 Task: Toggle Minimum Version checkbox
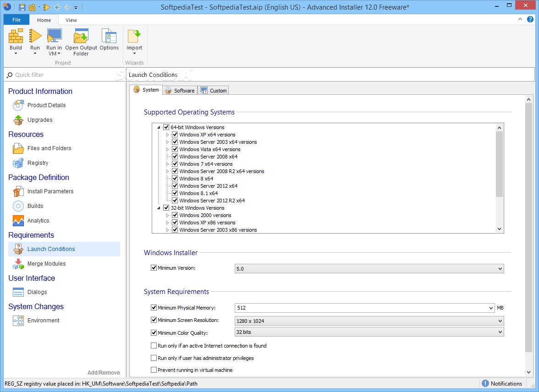pyautogui.click(x=154, y=267)
